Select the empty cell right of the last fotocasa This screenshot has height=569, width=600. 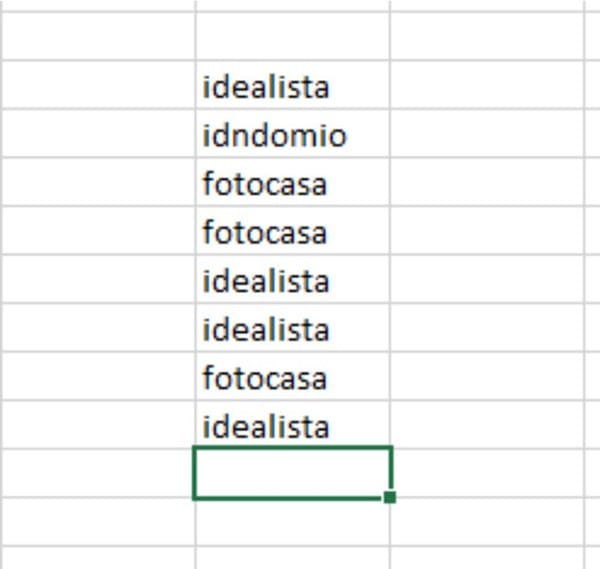pyautogui.click(x=487, y=378)
